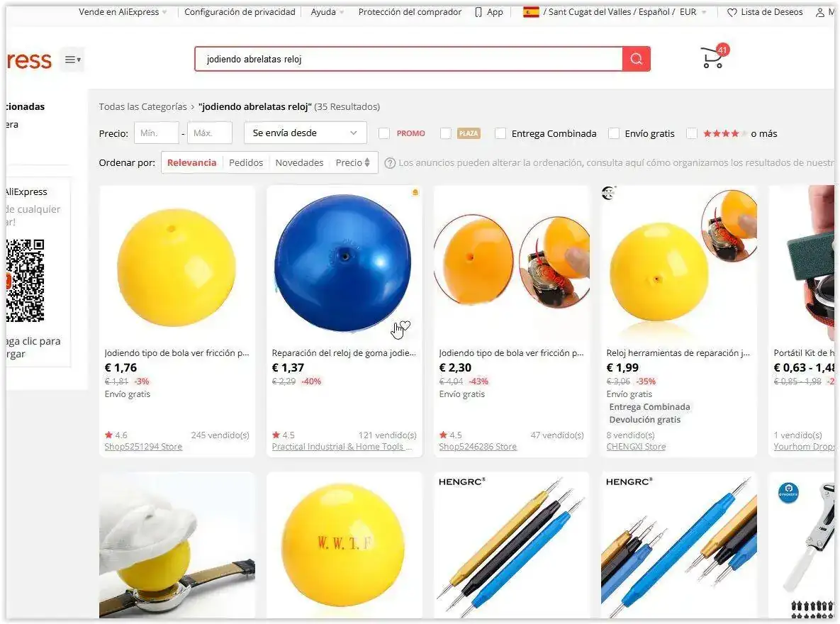Image resolution: width=840 pixels, height=624 pixels.
Task: Expand the Se envía desde dropdown
Action: tap(306, 133)
